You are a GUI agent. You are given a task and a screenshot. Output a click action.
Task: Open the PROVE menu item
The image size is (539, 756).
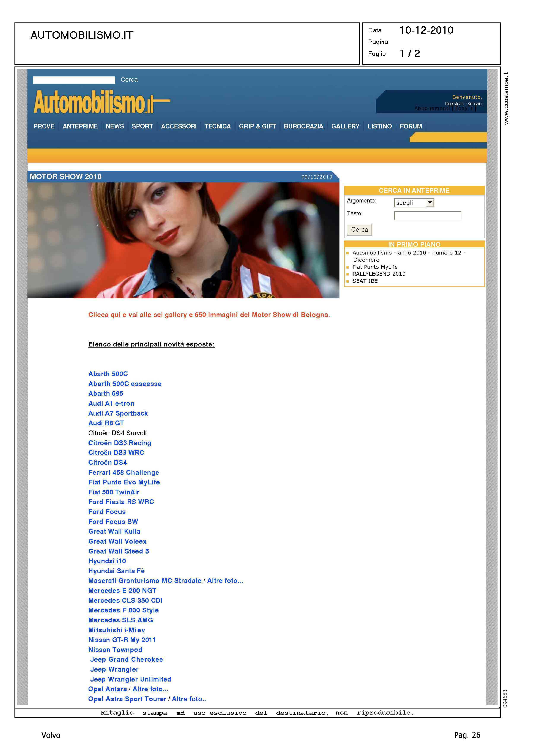44,126
